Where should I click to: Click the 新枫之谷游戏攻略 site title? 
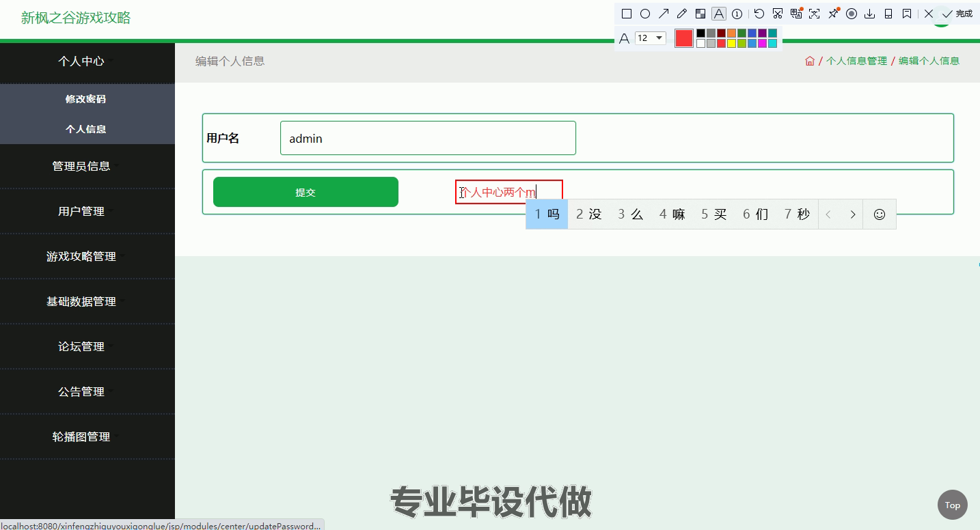[x=75, y=18]
